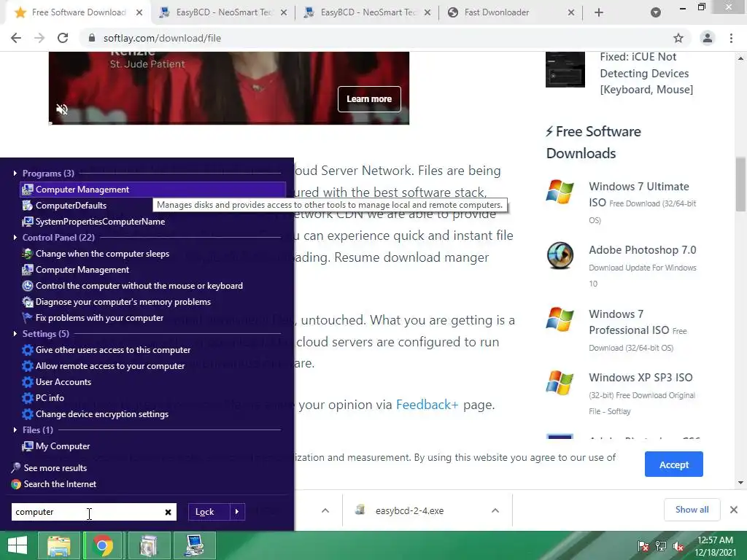The width and height of the screenshot is (747, 560).
Task: Click See more results magnifier
Action: tap(16, 467)
